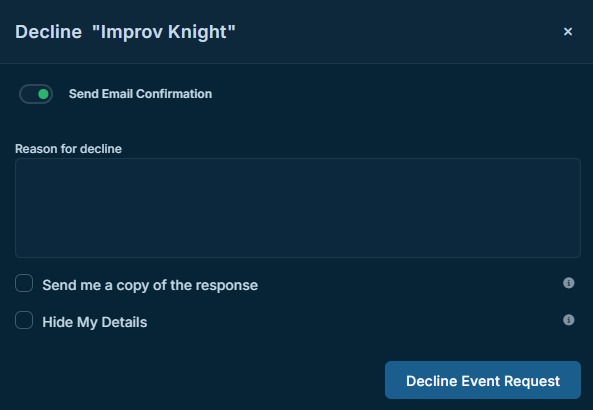
Task: Place cursor in the empty decline reason box
Action: click(x=298, y=208)
